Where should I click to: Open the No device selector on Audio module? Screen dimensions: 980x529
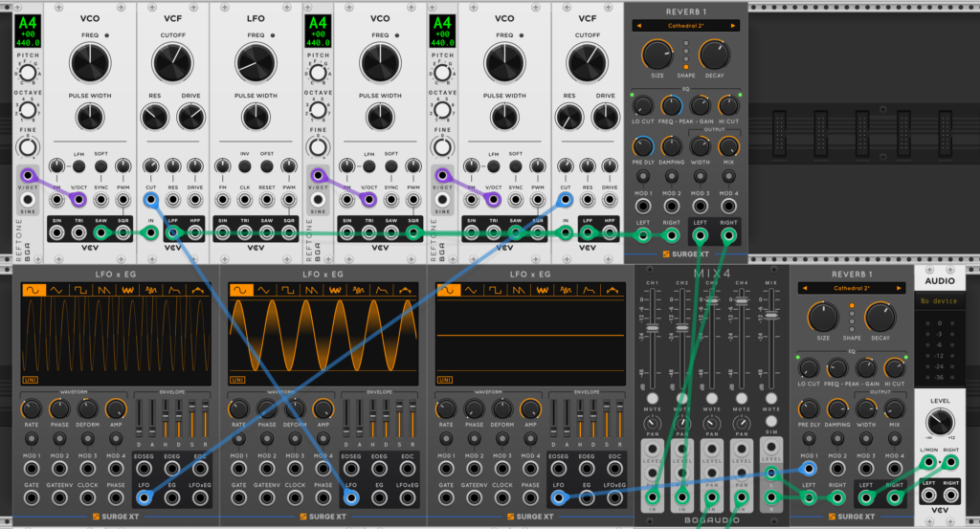tap(939, 301)
